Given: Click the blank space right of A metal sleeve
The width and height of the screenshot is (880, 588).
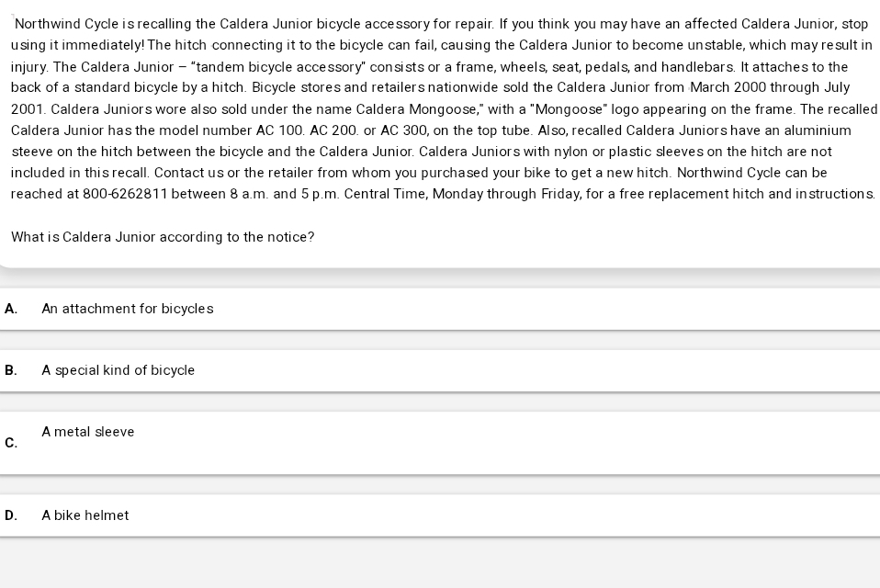Looking at the screenshot, I should tap(505, 443).
